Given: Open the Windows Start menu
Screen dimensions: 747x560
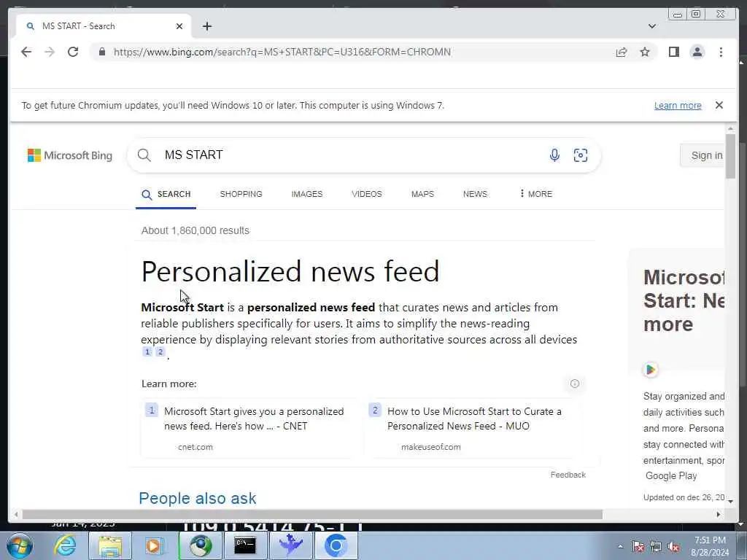Looking at the screenshot, I should click(x=20, y=545).
